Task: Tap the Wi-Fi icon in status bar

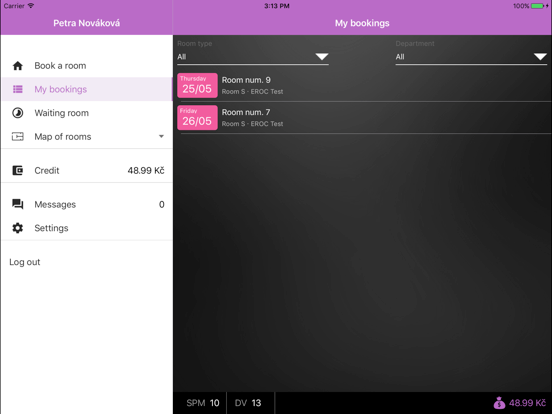Action: coord(31,6)
